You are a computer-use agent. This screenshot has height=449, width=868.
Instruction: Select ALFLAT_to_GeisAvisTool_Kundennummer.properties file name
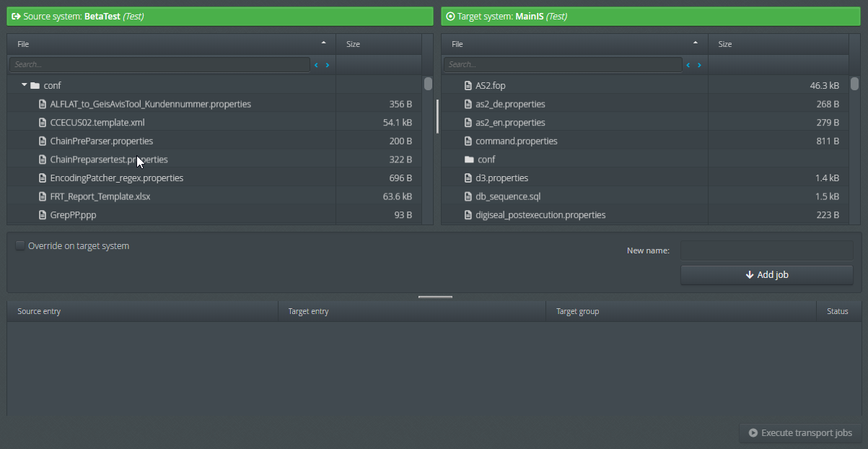click(151, 104)
